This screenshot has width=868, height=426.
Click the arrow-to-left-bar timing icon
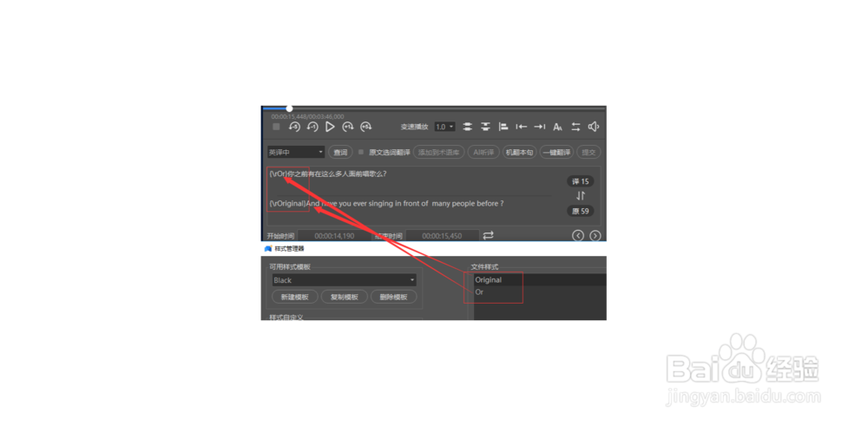(x=522, y=127)
